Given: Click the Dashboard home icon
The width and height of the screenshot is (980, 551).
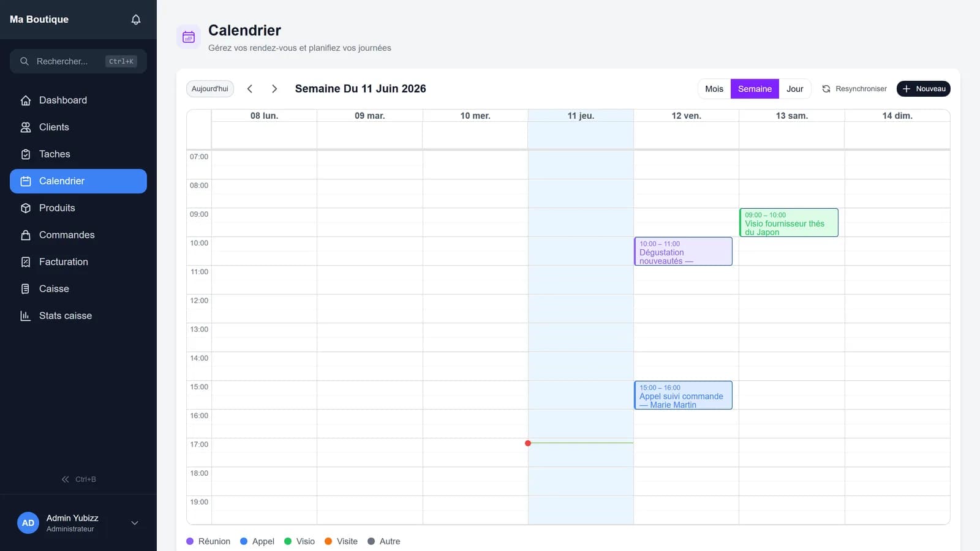Looking at the screenshot, I should coord(26,100).
